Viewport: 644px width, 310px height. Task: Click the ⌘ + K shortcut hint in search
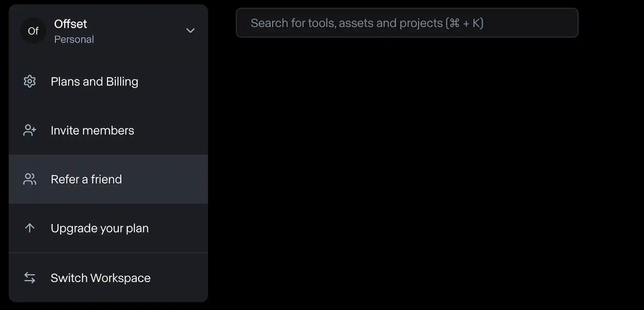(x=465, y=23)
